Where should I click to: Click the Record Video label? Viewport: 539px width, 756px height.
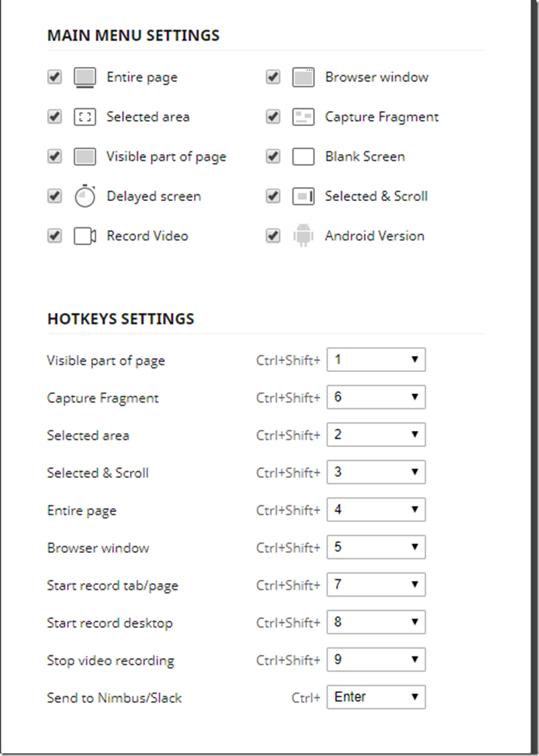click(147, 236)
